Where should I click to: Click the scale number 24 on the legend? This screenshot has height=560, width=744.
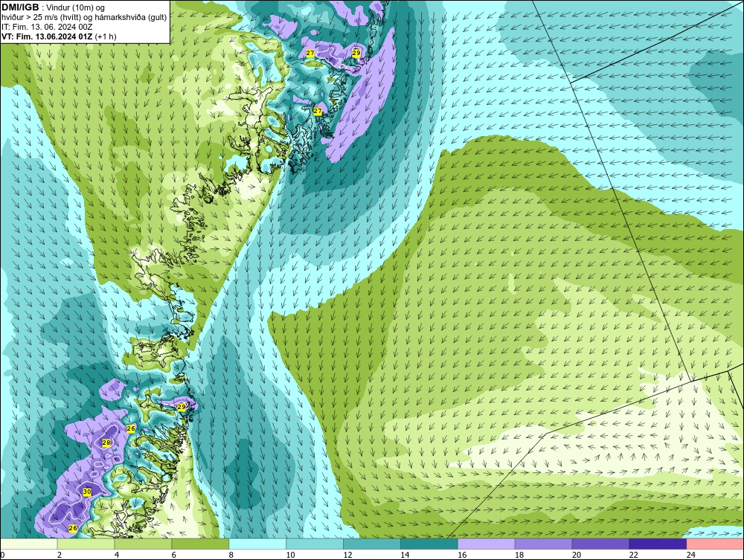[691, 555]
